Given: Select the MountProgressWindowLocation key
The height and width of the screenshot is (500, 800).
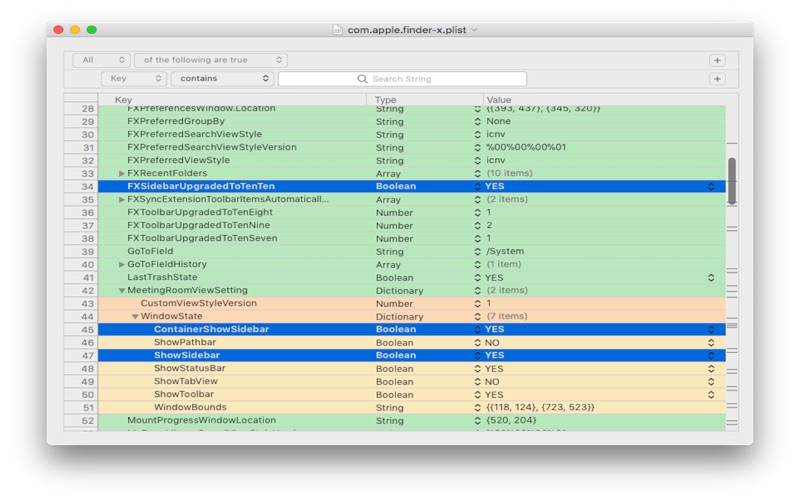Looking at the screenshot, I should point(202,420).
